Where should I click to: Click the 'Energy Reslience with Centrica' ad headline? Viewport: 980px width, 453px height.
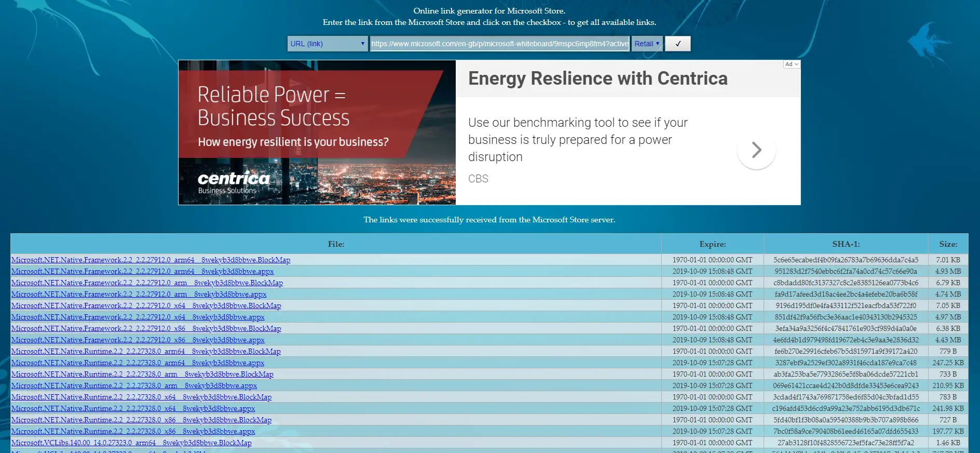tap(598, 78)
